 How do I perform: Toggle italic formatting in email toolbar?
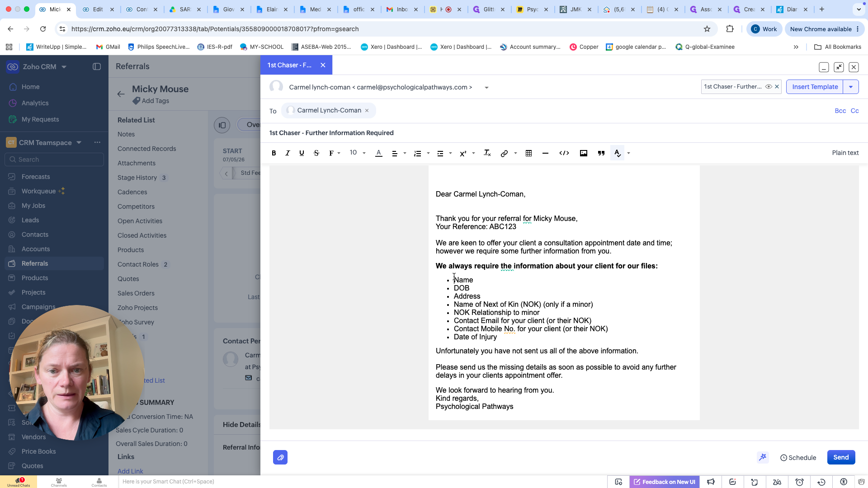click(x=288, y=153)
